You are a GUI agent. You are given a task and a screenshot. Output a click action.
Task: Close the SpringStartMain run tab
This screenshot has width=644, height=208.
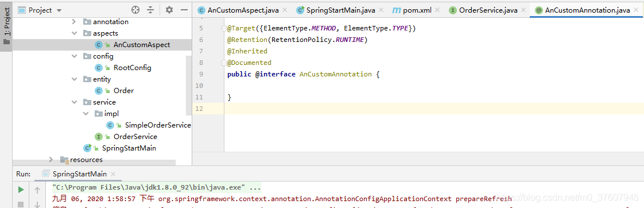pos(113,174)
